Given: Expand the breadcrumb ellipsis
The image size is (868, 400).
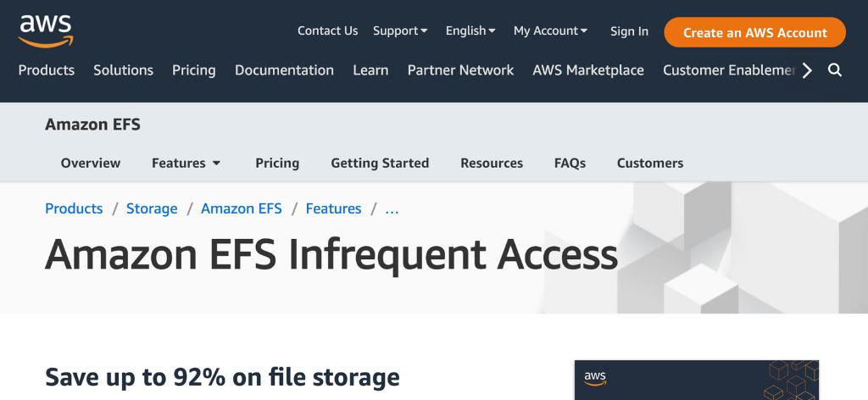Looking at the screenshot, I should 392,208.
